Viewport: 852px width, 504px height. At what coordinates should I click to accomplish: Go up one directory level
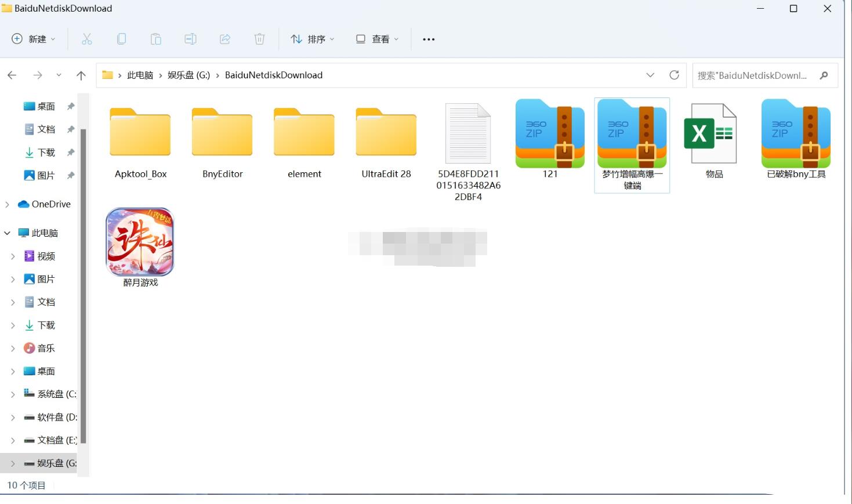tap(81, 75)
